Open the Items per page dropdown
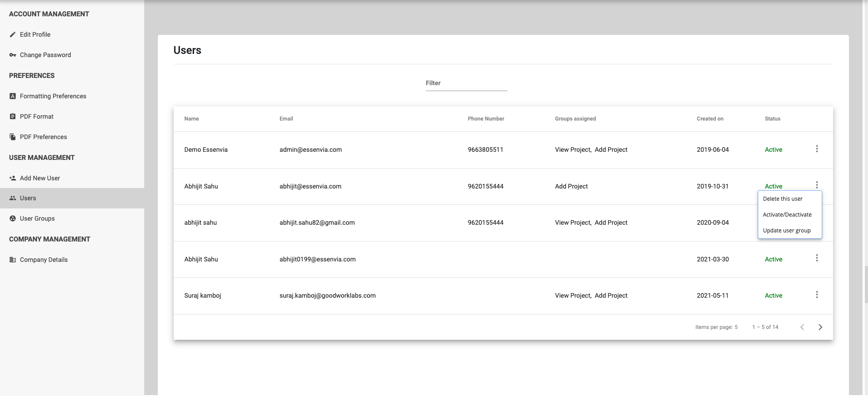Viewport: 868px width, 396px height. click(736, 327)
